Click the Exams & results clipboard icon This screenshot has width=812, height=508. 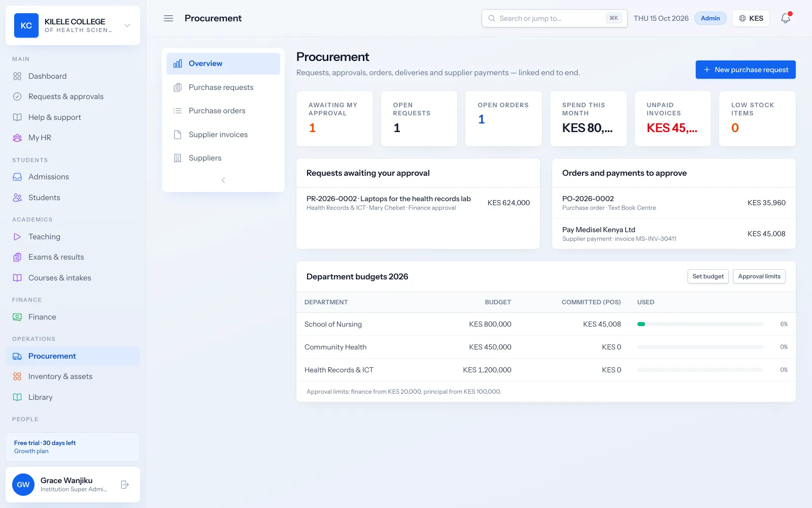(x=17, y=257)
